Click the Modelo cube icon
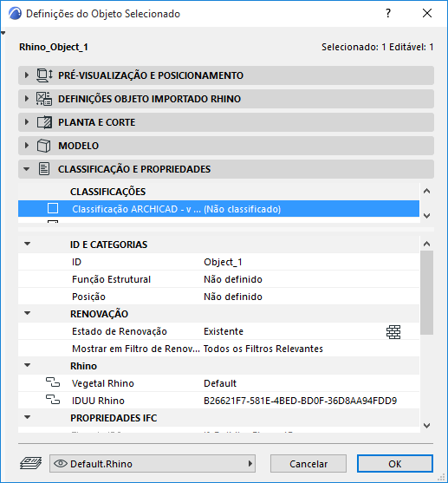This screenshot has width=448, height=483. [x=43, y=146]
